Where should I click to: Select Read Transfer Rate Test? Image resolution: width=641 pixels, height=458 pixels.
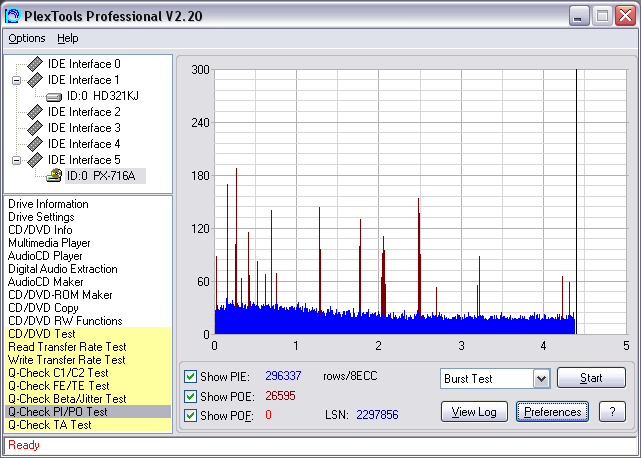pyautogui.click(x=88, y=347)
